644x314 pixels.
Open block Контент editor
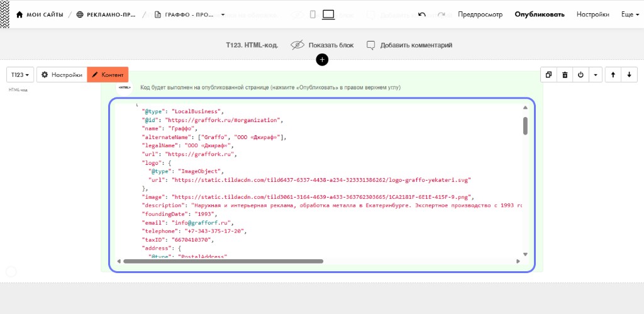108,75
